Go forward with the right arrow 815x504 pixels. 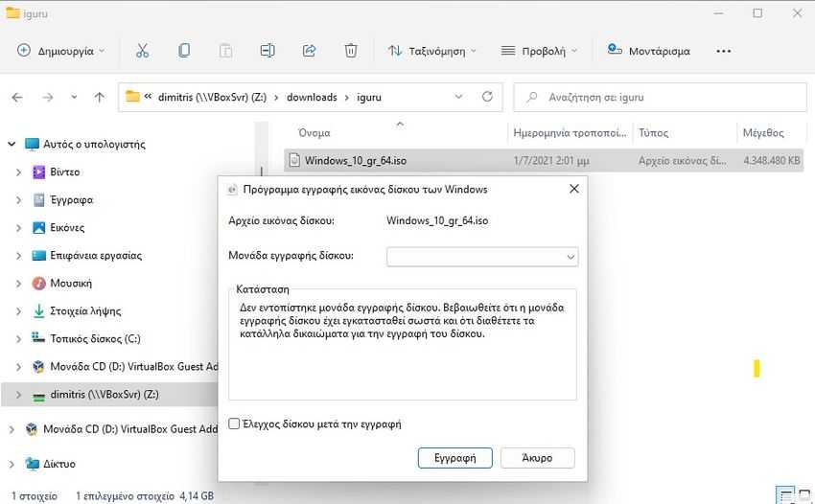[48, 97]
